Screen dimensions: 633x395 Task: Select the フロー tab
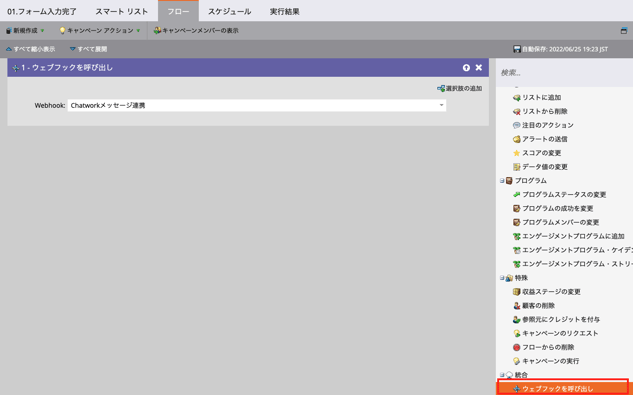tap(178, 11)
